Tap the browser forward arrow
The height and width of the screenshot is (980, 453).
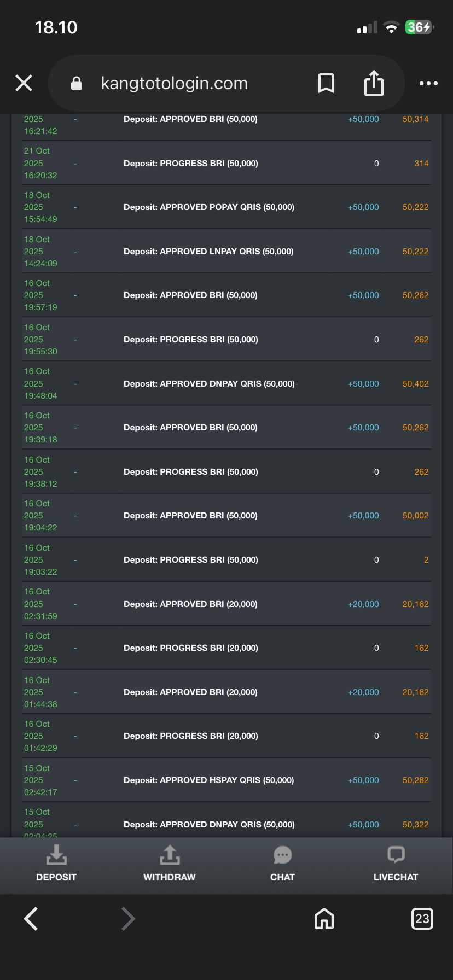pos(128,919)
